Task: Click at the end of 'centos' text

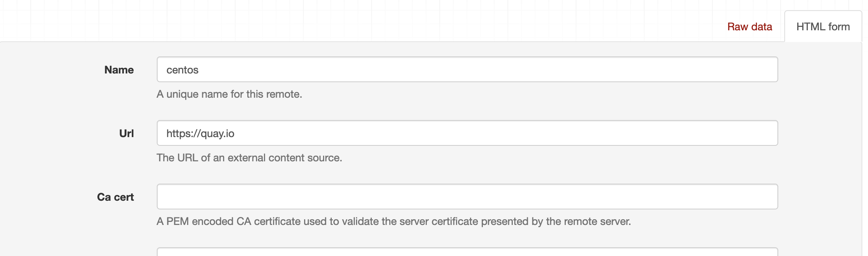Action: click(x=199, y=70)
